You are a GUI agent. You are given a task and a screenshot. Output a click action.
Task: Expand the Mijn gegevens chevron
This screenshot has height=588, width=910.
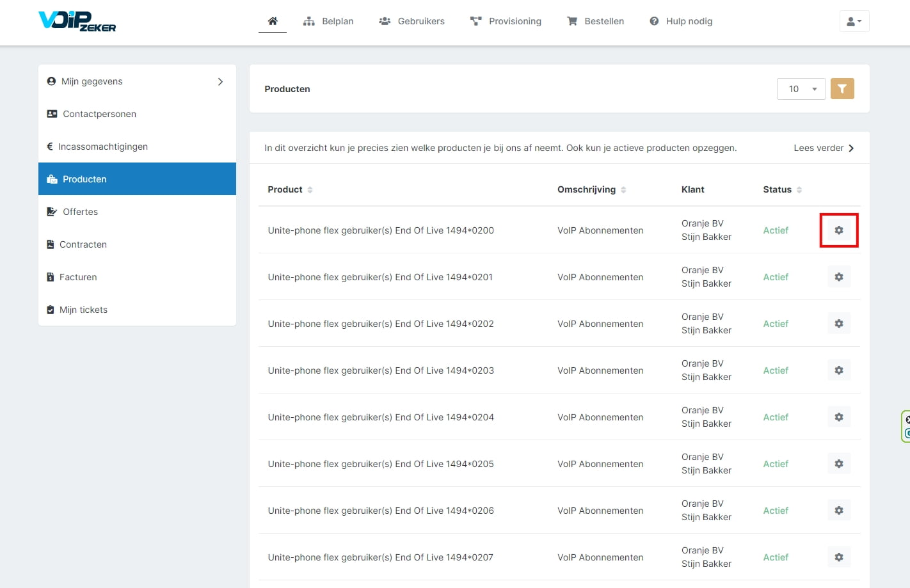[x=220, y=81]
